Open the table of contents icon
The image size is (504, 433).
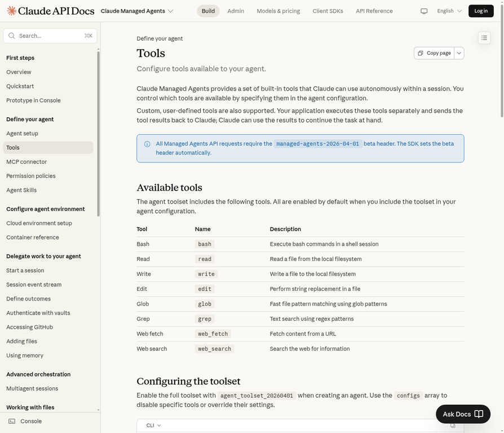(x=484, y=38)
